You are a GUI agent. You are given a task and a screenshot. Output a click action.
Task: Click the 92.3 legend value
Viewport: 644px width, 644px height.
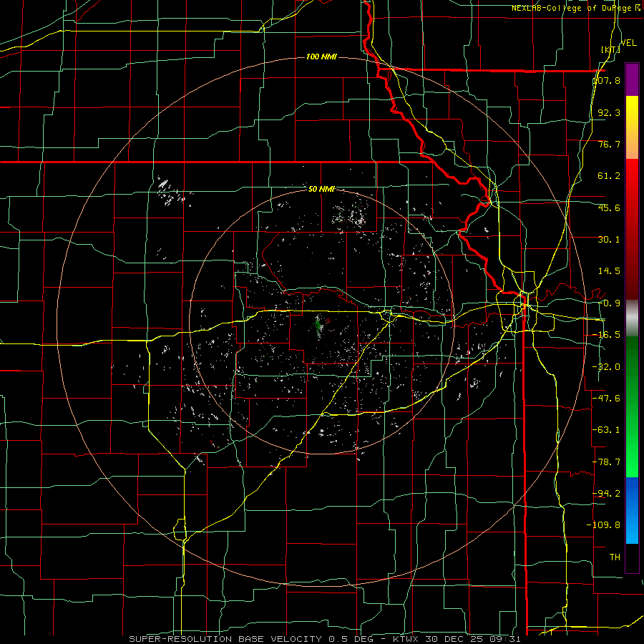[609, 112]
